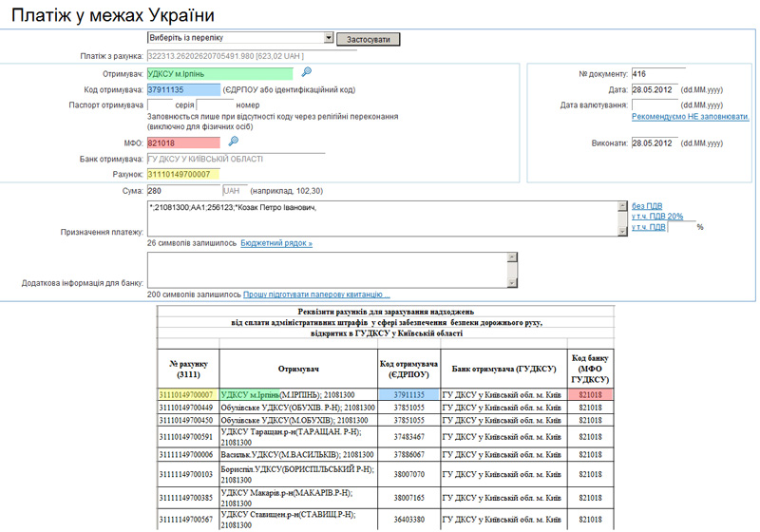
Task: Click the Сума field containing 280
Action: click(183, 191)
